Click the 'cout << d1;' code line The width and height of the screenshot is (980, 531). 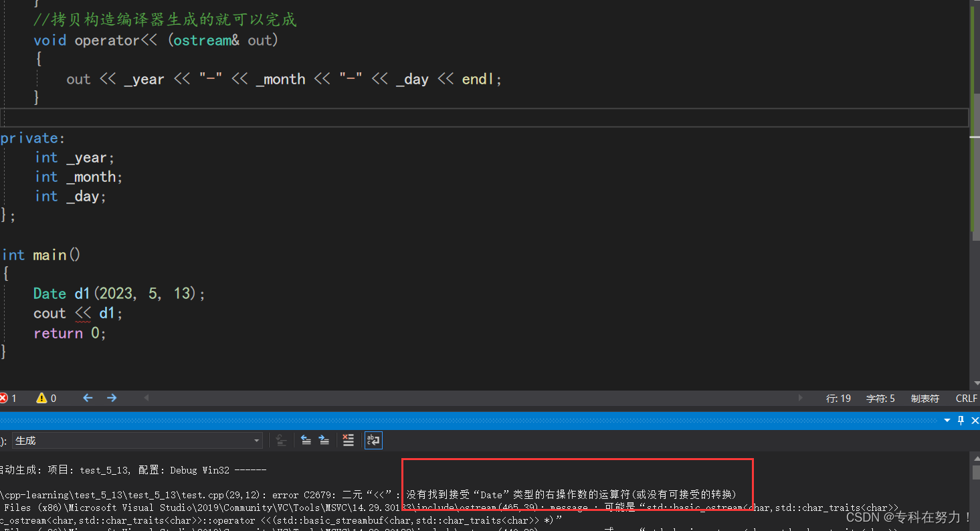point(78,313)
